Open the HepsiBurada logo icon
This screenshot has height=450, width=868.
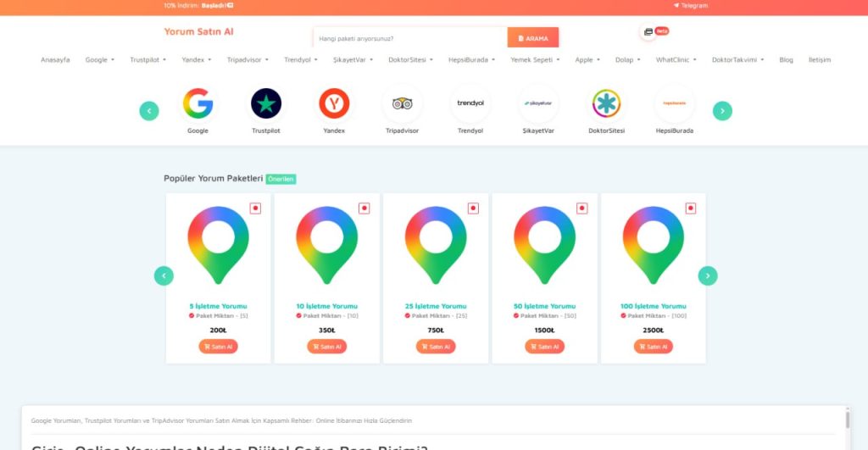click(675, 103)
